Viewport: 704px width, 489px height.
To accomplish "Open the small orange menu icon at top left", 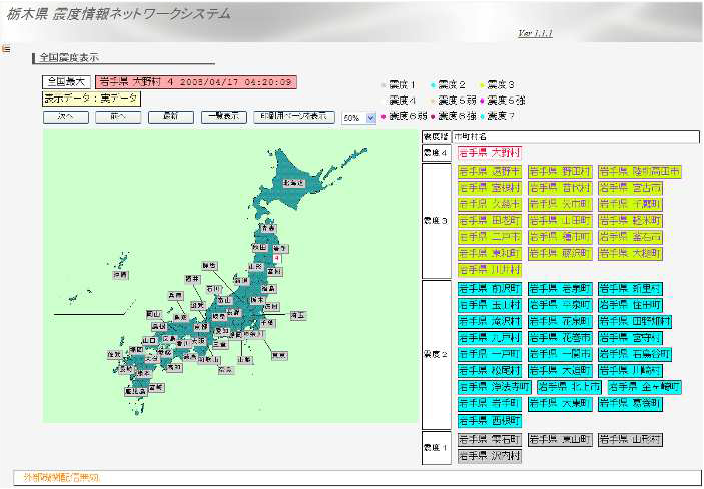I will click(x=6, y=48).
